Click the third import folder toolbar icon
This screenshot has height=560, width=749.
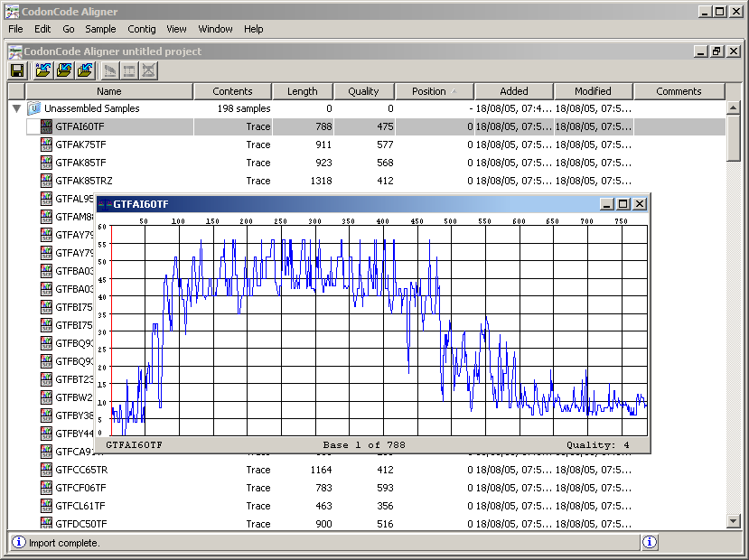tap(85, 71)
